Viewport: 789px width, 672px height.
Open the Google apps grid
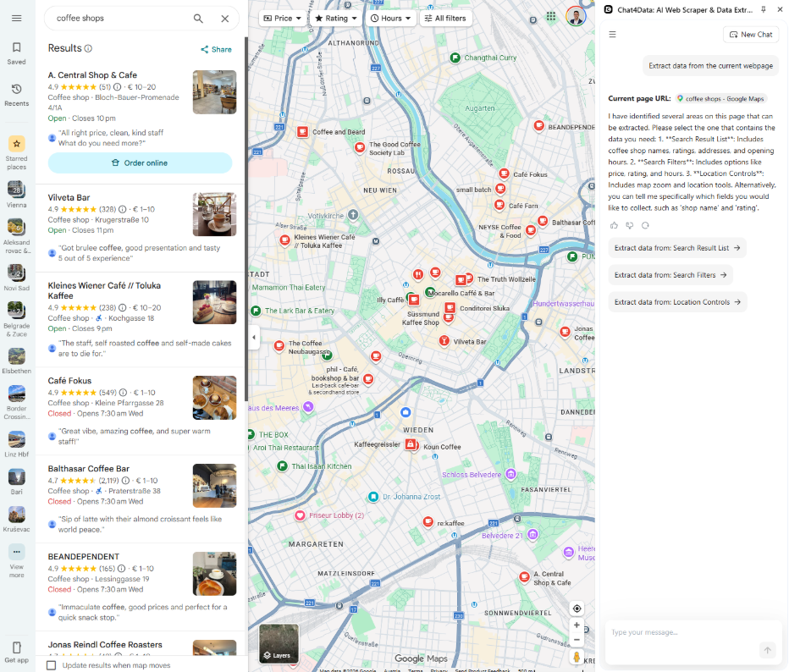[551, 16]
